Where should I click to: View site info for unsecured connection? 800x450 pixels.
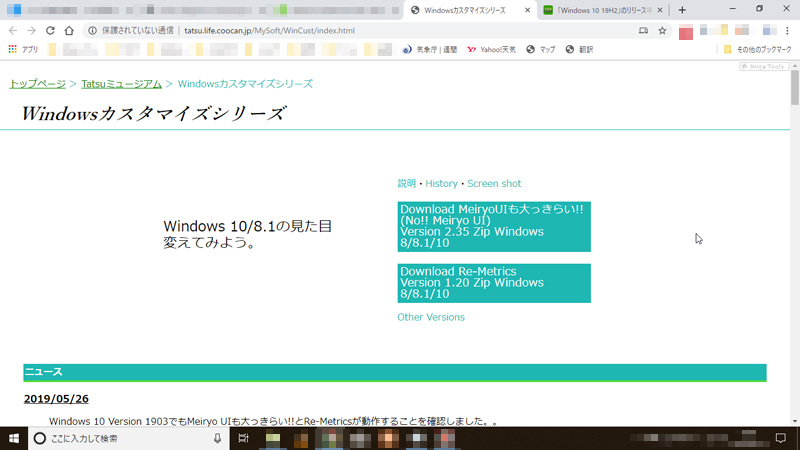pos(92,31)
